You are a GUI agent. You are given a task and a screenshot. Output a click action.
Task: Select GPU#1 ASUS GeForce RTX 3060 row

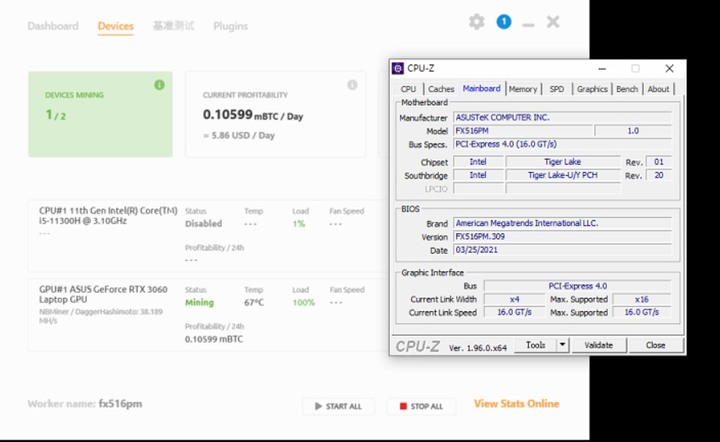pos(209,314)
